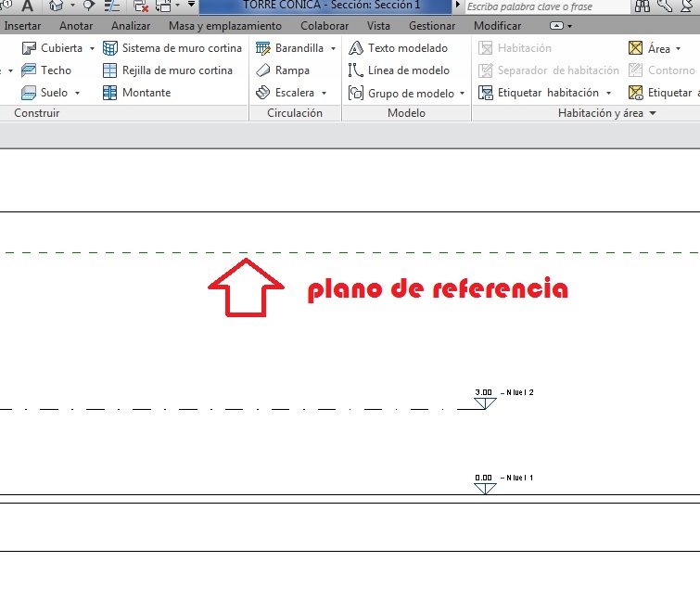Activate the Texto modelado tool
Screen dimensions: 700x600
(x=356, y=48)
